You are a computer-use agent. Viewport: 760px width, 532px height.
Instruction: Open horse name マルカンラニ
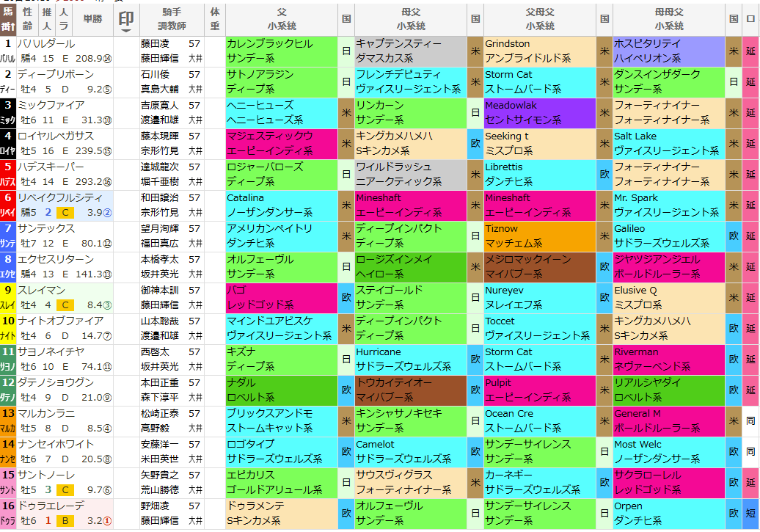(x=46, y=413)
